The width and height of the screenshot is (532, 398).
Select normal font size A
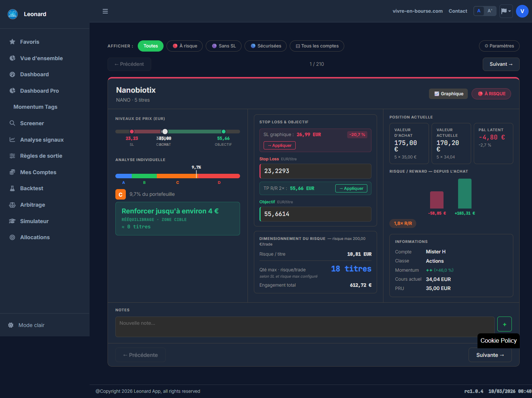point(479,11)
